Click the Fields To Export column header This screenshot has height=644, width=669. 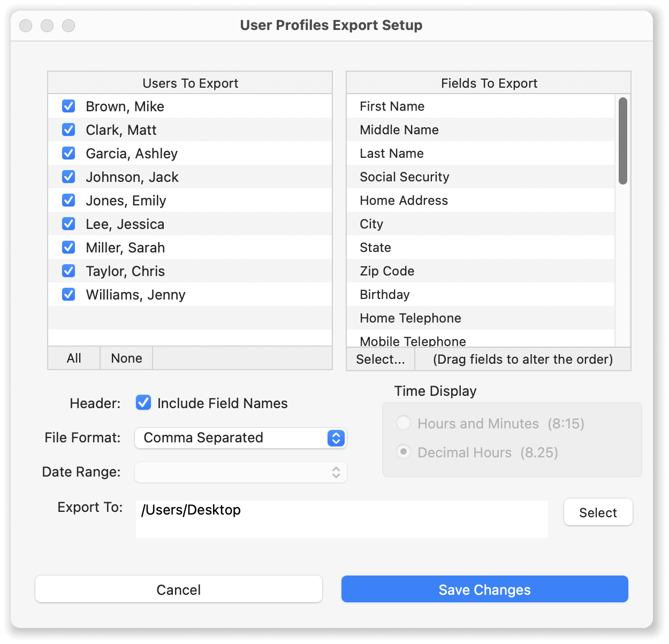point(489,83)
